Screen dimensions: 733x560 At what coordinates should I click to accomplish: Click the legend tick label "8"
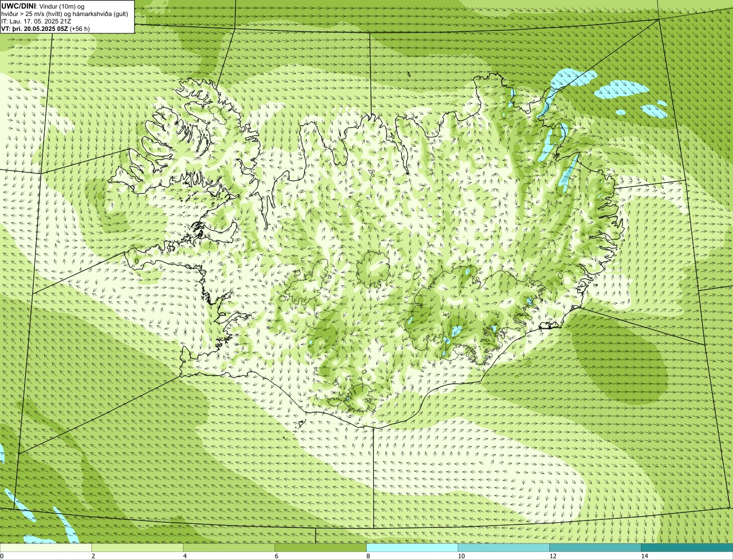(368, 556)
